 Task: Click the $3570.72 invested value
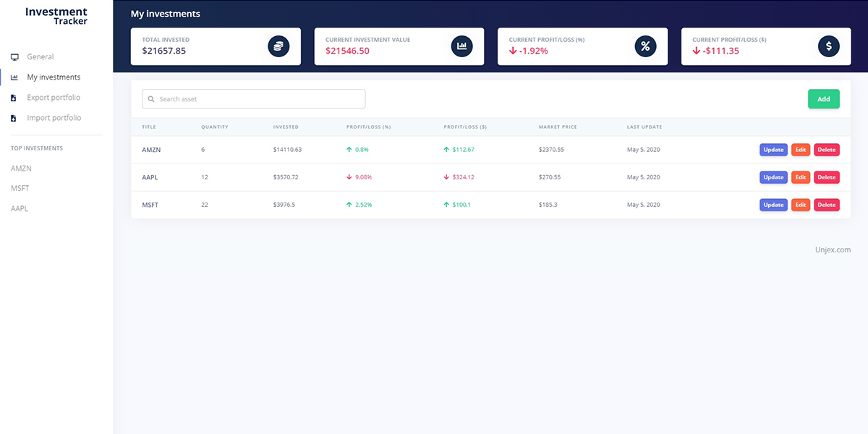(286, 177)
